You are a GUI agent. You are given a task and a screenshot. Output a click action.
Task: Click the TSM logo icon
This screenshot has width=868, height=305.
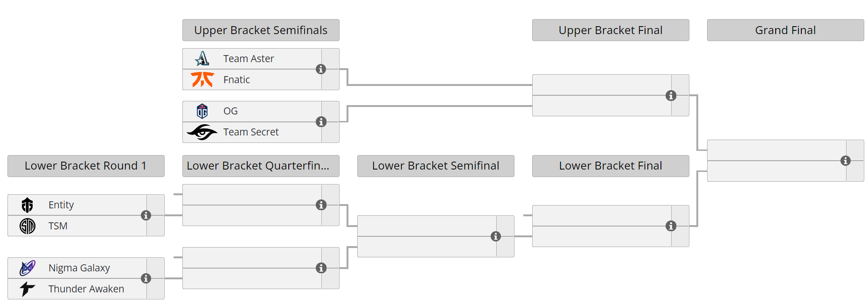28,226
